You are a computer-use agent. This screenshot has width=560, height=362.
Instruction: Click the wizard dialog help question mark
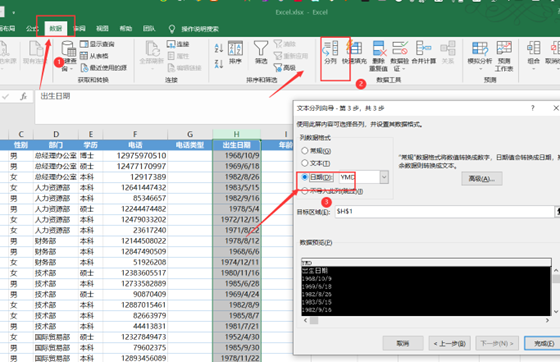532,108
